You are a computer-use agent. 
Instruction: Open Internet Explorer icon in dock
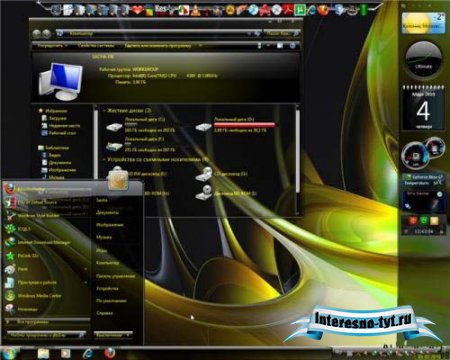311,10
